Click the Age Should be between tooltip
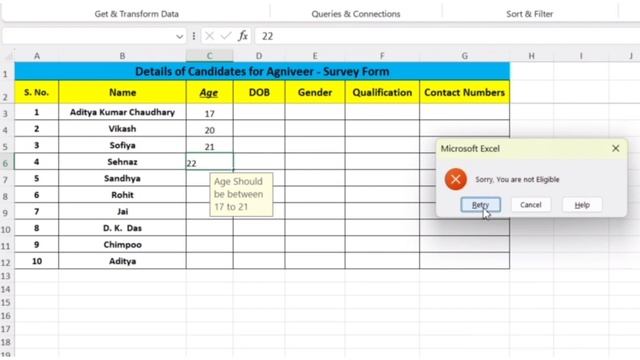This screenshot has width=640, height=360. tap(241, 194)
